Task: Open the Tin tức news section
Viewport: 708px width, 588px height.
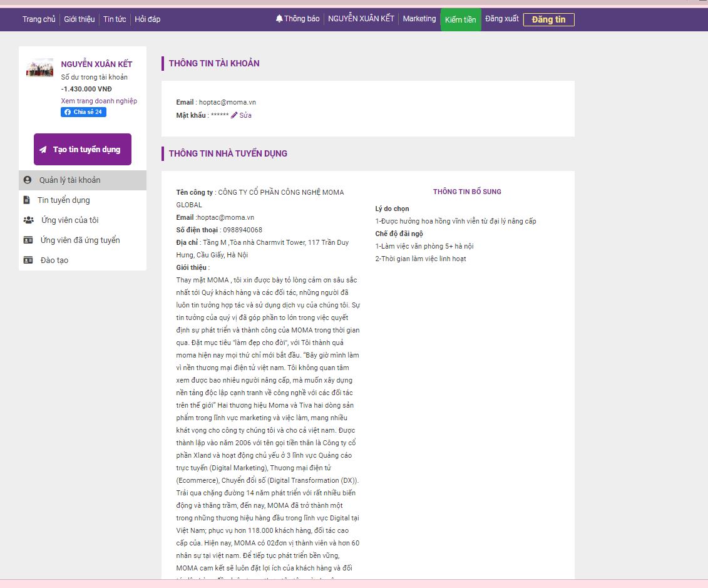Action: pyautogui.click(x=115, y=19)
